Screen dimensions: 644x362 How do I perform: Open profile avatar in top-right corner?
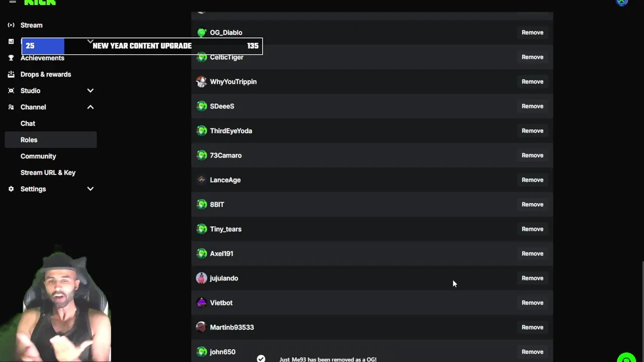tap(622, 2)
